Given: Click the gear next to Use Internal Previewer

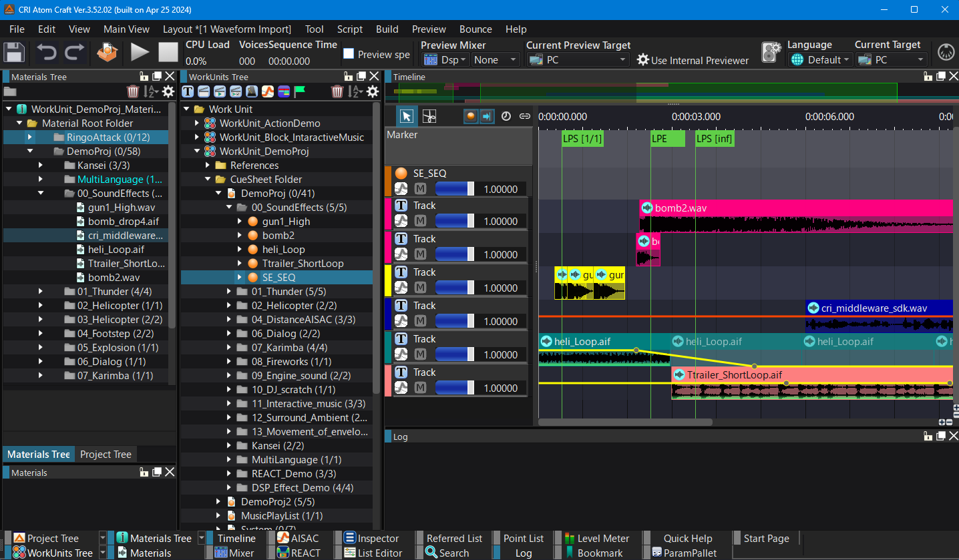Looking at the screenshot, I should click(x=642, y=60).
